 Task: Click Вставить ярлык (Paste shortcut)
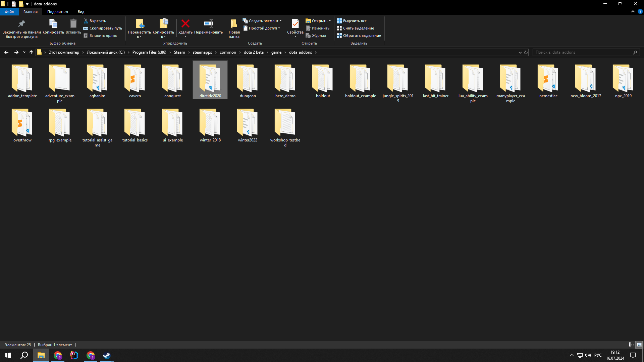point(100,36)
